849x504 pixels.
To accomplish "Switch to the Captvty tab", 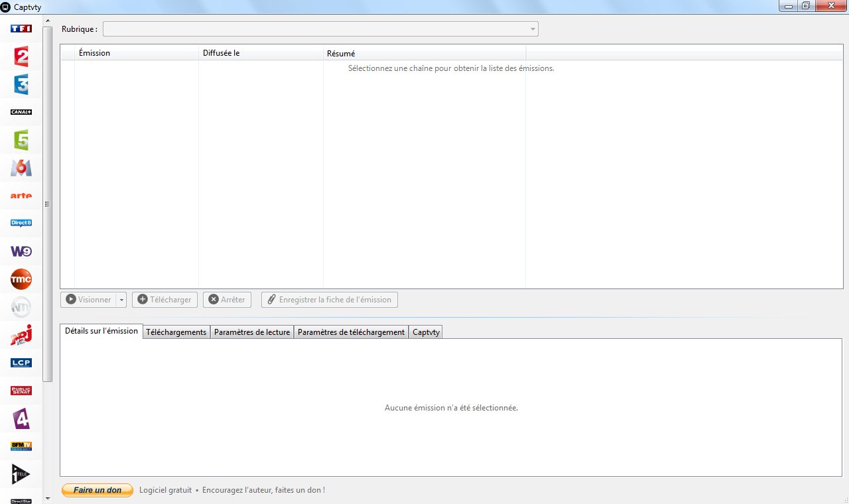I will 426,332.
